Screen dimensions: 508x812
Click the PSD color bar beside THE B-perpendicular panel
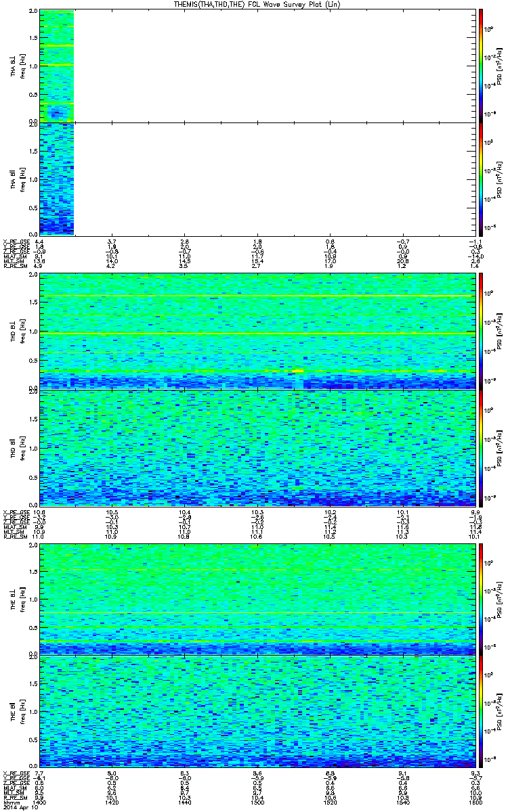480,599
